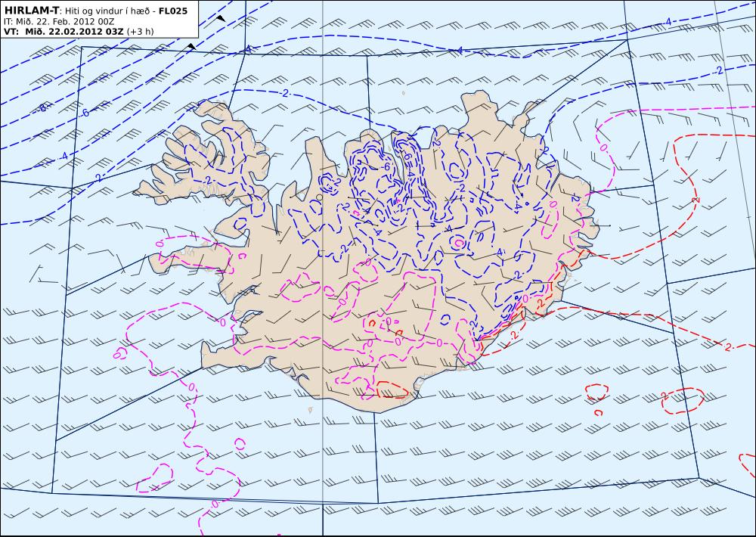Click the FL025 flight level label
The height and width of the screenshot is (537, 756).
click(172, 11)
